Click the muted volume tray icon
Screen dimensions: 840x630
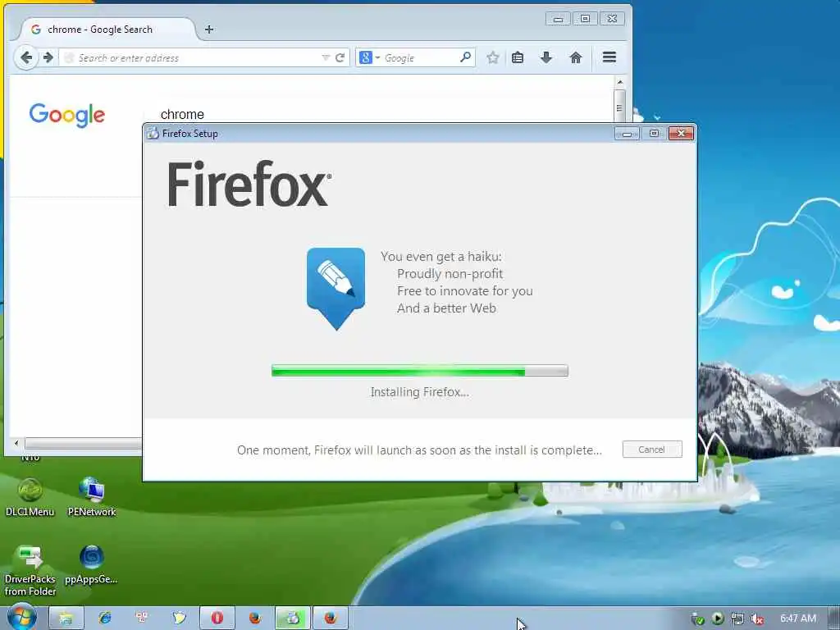point(757,619)
